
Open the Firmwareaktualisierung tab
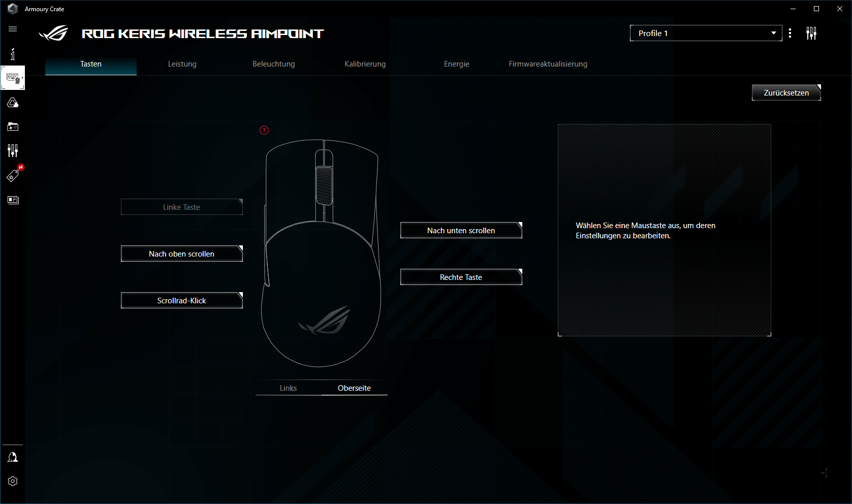(548, 64)
